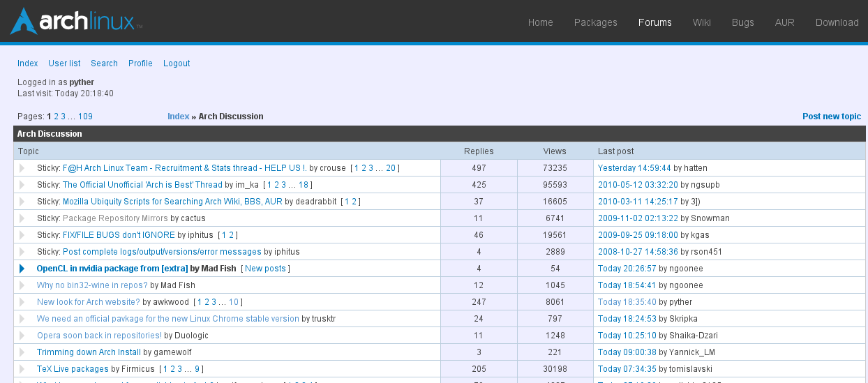Image resolution: width=868 pixels, height=383 pixels.
Task: Open the Forums navigation item
Action: click(x=654, y=22)
